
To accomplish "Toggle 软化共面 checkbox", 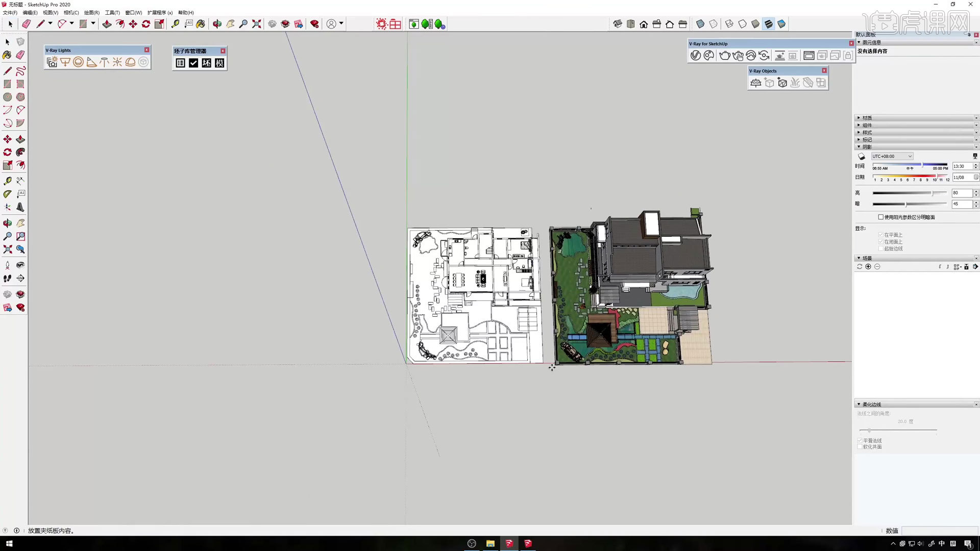I will pyautogui.click(x=860, y=447).
